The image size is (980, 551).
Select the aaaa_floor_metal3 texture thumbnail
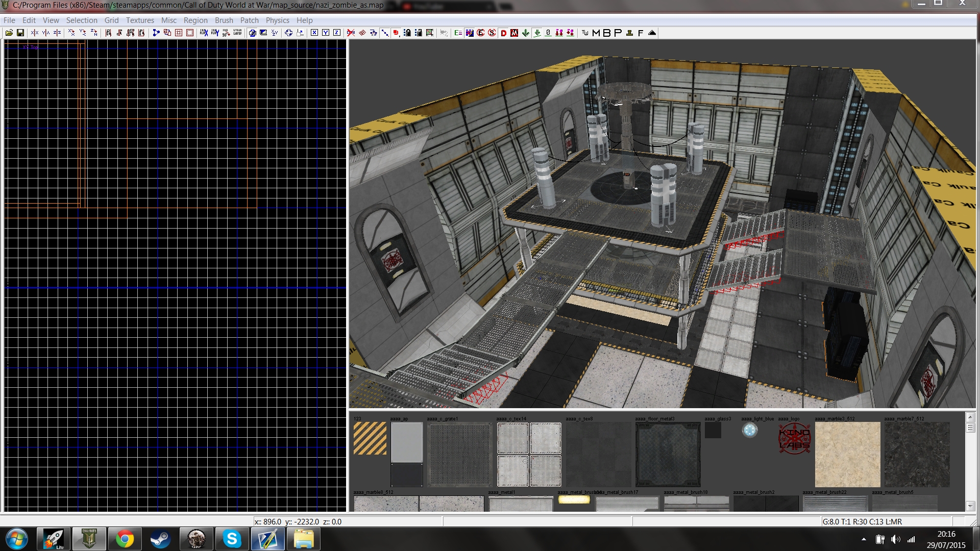pyautogui.click(x=668, y=455)
